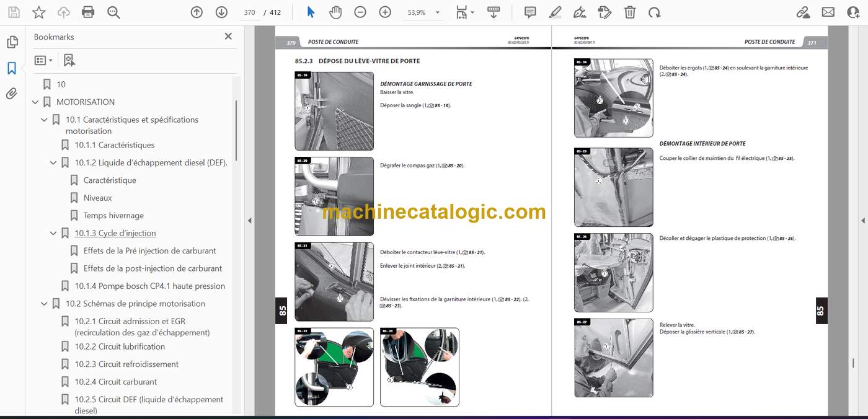
Task: Select the highlighter pen tool
Action: click(x=555, y=12)
